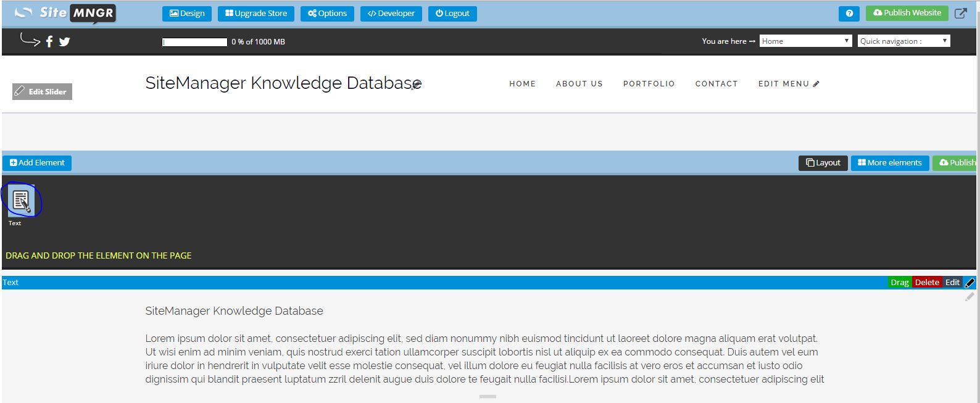This screenshot has height=403, width=980.
Task: Open the Options menu
Action: click(327, 14)
